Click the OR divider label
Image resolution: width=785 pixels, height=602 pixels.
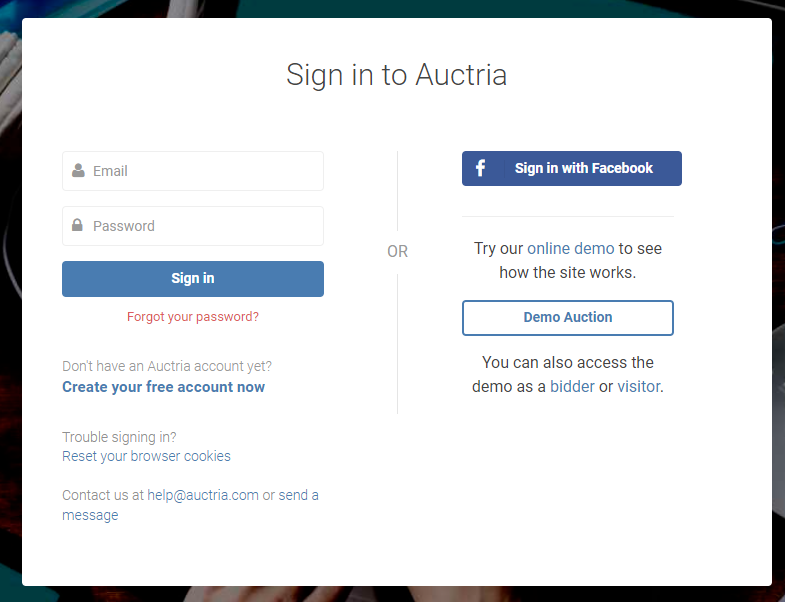tap(398, 252)
